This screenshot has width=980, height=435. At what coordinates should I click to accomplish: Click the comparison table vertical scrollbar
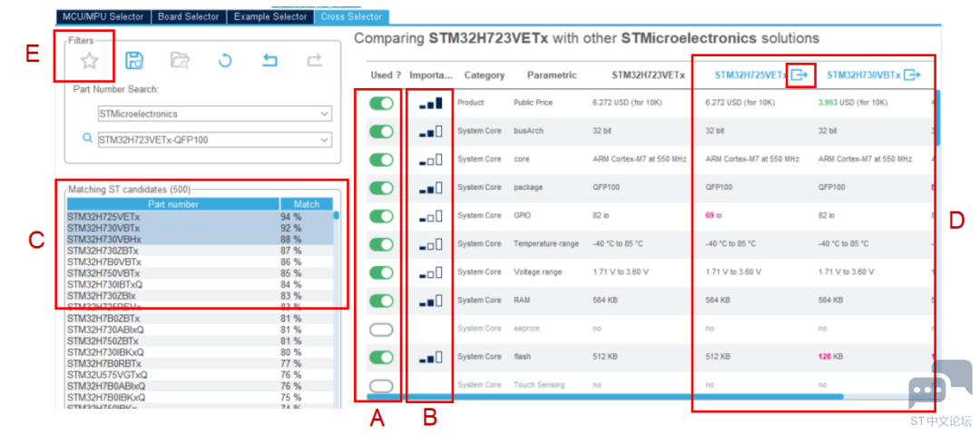tap(936, 116)
